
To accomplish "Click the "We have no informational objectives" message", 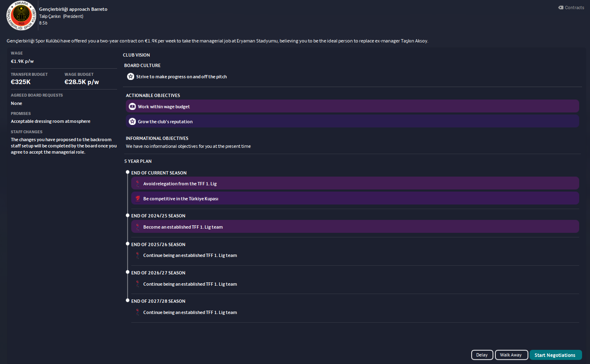I will [188, 146].
